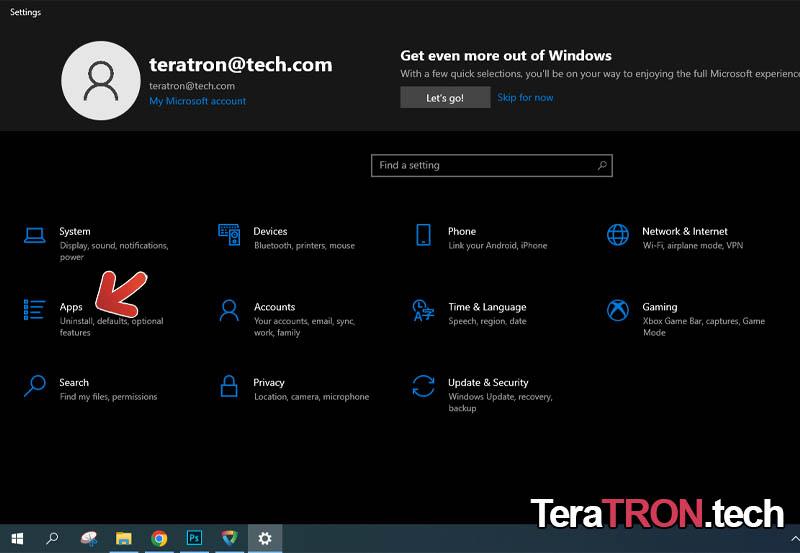Open the Windows Start menu

pyautogui.click(x=17, y=538)
